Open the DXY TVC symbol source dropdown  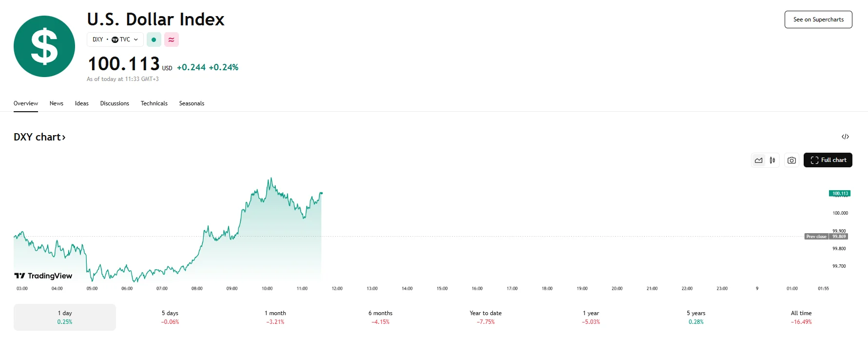click(115, 40)
